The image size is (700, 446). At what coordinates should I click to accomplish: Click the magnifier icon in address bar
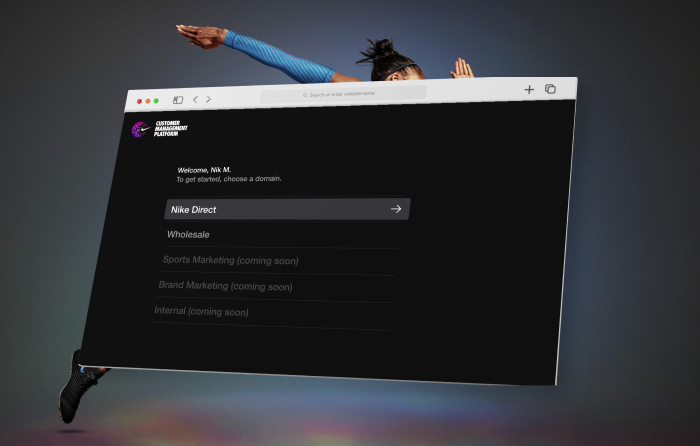click(x=304, y=95)
